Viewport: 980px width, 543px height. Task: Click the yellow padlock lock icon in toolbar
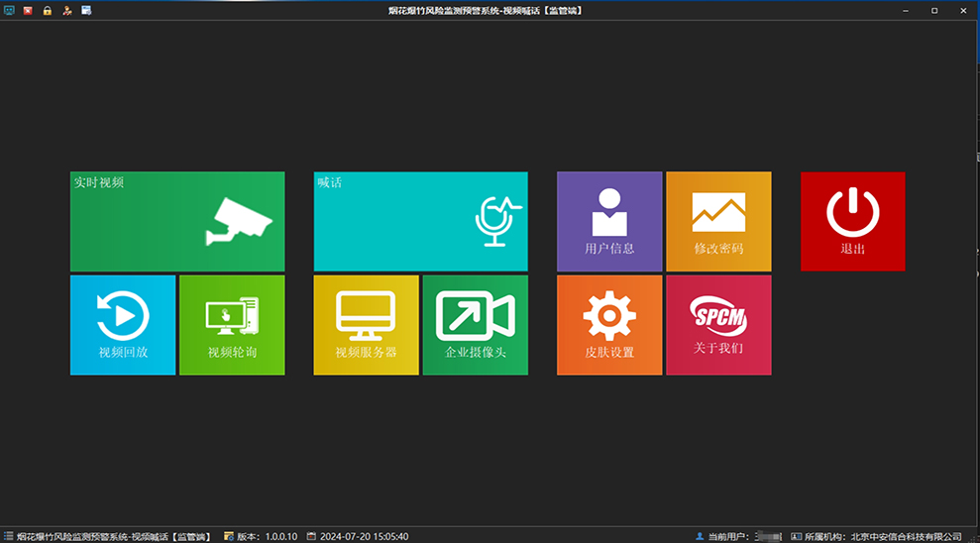tap(48, 10)
